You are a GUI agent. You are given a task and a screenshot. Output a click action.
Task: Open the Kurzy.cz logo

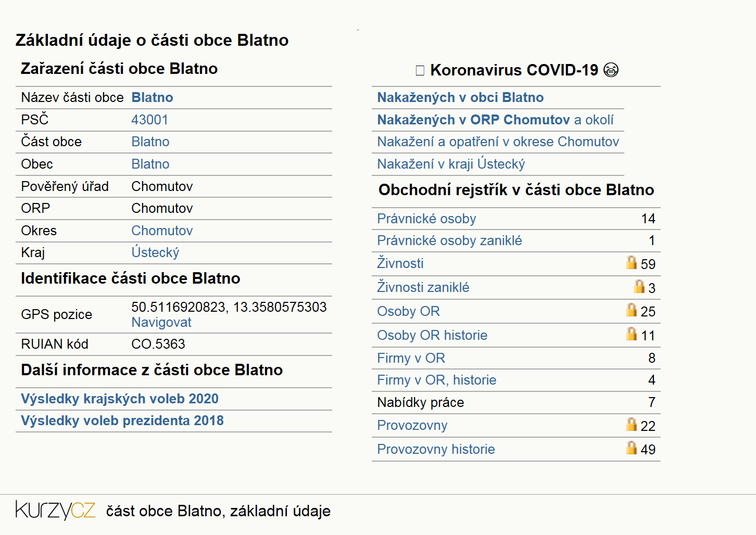pyautogui.click(x=55, y=510)
